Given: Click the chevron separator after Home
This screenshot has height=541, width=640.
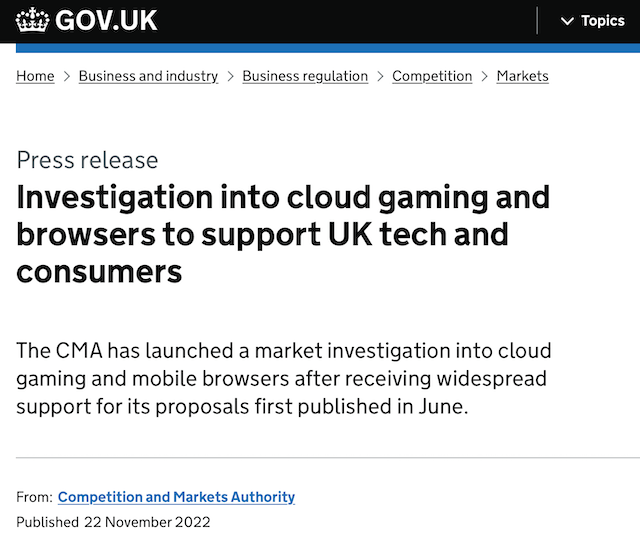Looking at the screenshot, I should point(67,76).
